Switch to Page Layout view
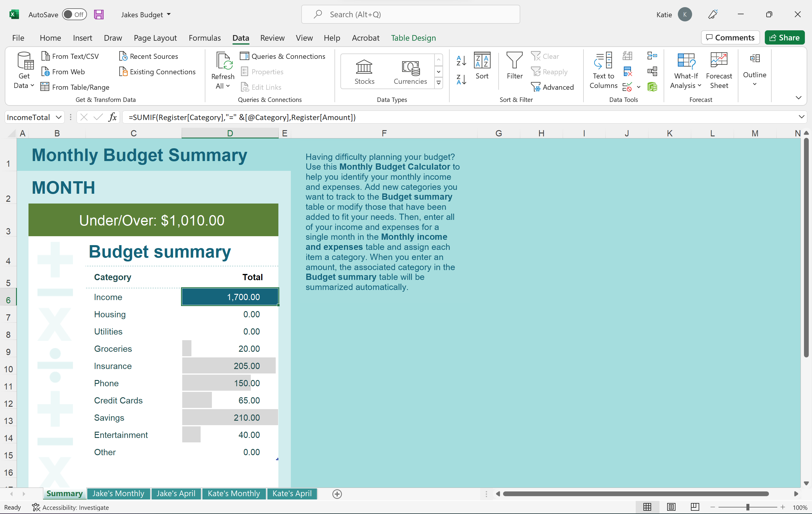The width and height of the screenshot is (812, 514). click(671, 507)
